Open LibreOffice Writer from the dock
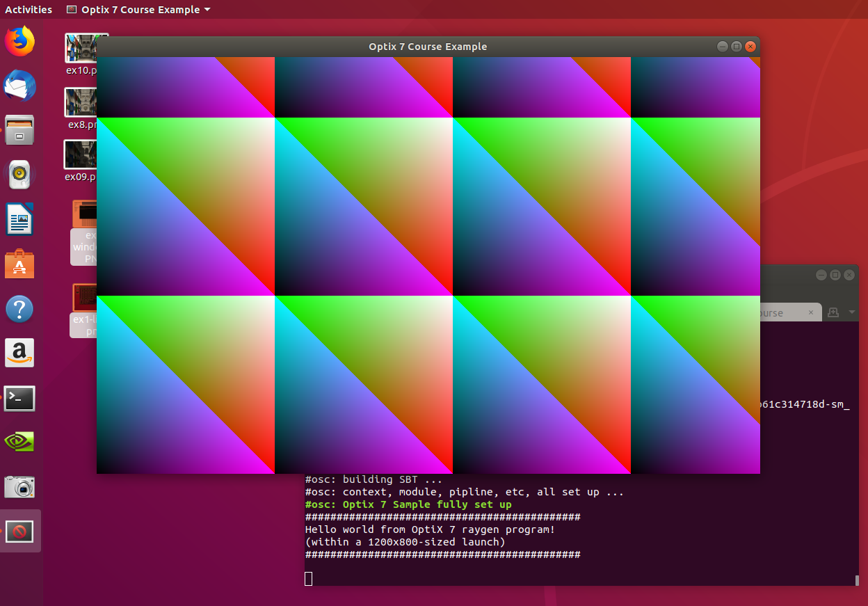Image resolution: width=868 pixels, height=606 pixels. (x=19, y=219)
